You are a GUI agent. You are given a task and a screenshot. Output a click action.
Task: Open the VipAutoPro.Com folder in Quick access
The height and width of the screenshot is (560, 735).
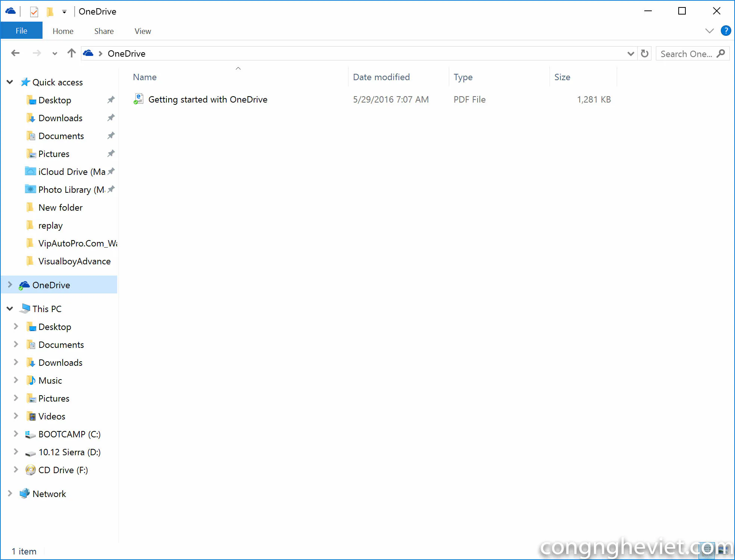[x=78, y=243]
